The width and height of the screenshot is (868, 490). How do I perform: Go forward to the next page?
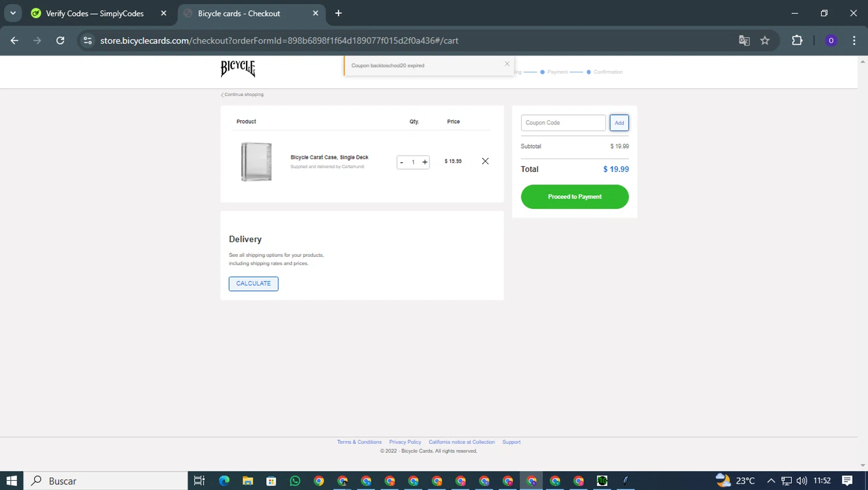37,40
